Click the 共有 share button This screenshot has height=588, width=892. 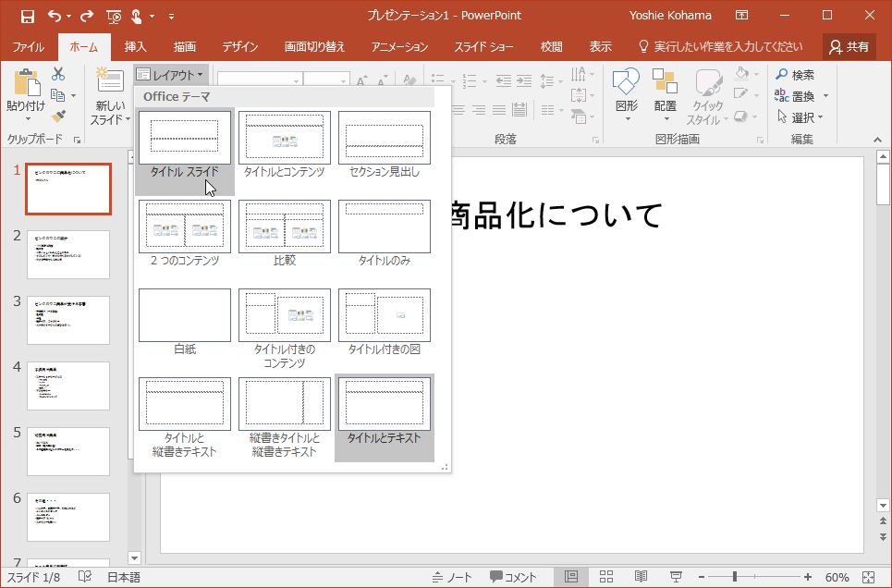849,47
